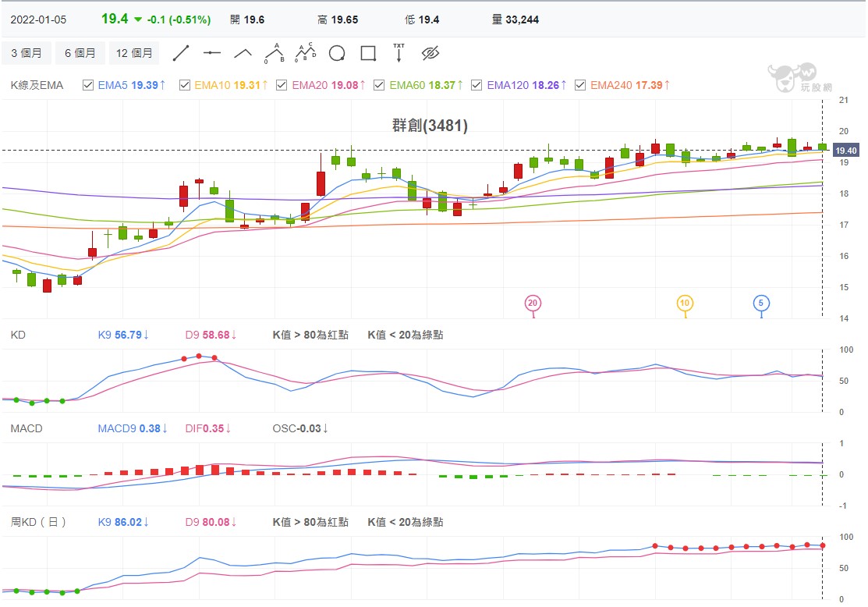Select the TXT text annotation tool
868x607 pixels.
399,52
